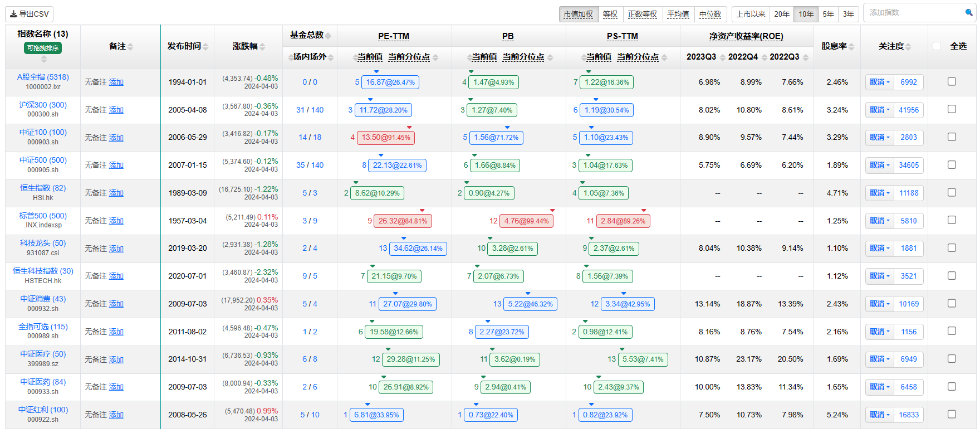Screen dimensions: 980x433
Task: Sort by PS-TTM 当前分位点 arrows
Action: pos(665,57)
